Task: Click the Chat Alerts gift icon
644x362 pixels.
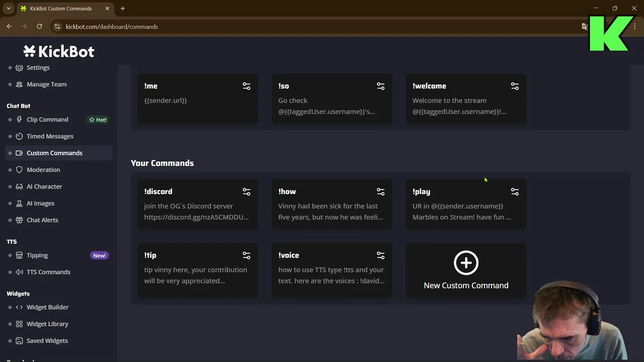Action: (x=19, y=220)
